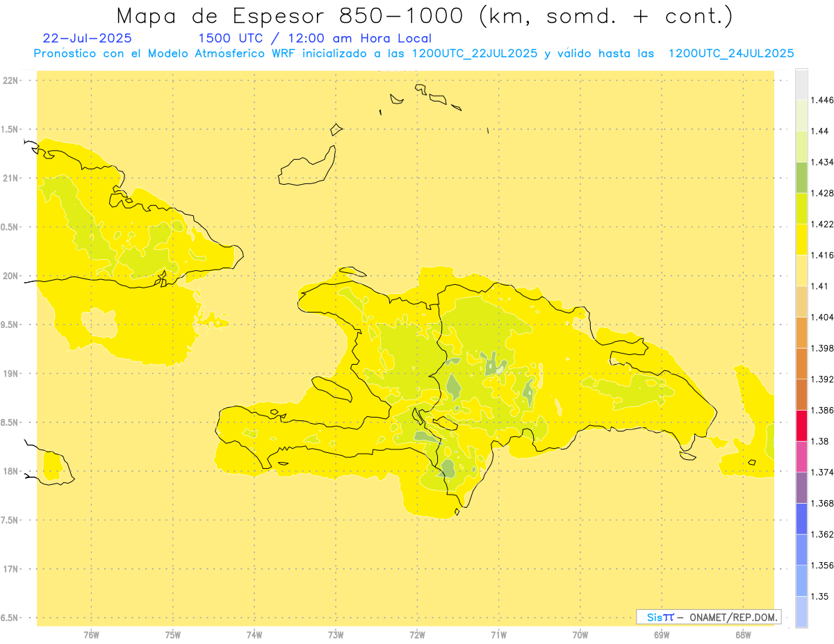The height and width of the screenshot is (644, 834).
Task: Select the '75W' longitude label
Action: pyautogui.click(x=172, y=635)
